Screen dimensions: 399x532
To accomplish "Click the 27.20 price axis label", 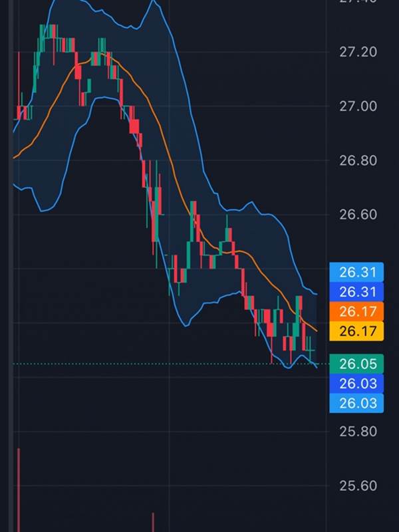I will coord(358,52).
